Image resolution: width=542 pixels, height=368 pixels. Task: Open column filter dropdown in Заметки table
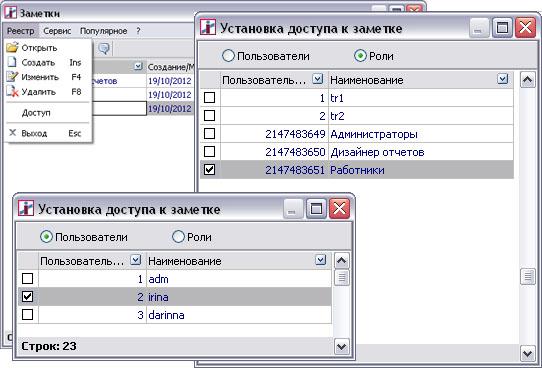[x=138, y=66]
